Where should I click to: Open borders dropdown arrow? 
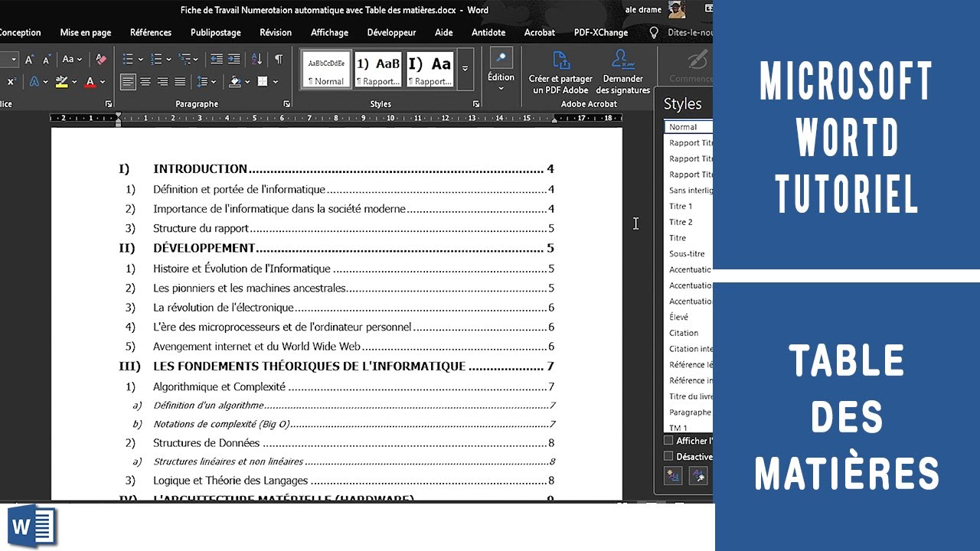click(274, 81)
